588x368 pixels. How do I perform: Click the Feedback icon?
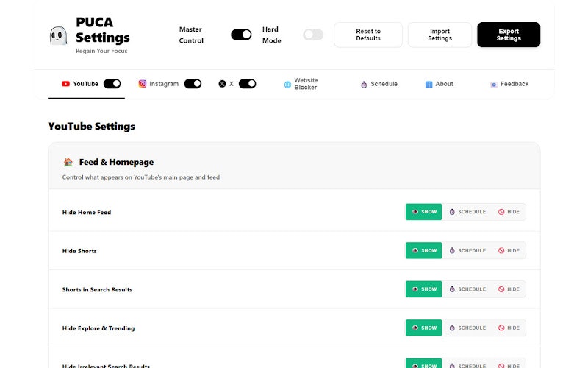[x=493, y=85]
